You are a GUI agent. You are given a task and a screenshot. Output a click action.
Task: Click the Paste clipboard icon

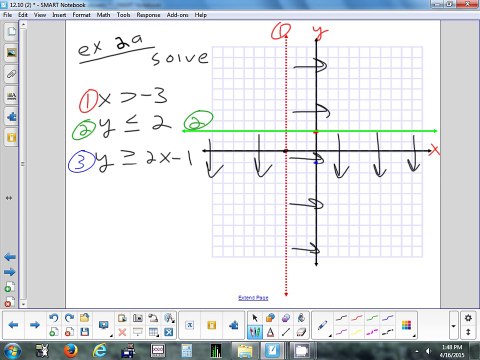pos(122,318)
